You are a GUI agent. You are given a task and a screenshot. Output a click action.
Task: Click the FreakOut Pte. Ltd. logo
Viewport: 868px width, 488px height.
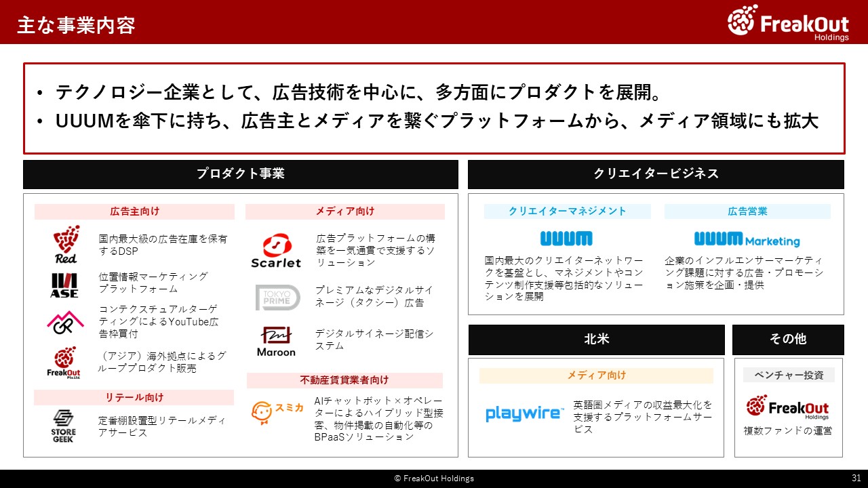(64, 363)
